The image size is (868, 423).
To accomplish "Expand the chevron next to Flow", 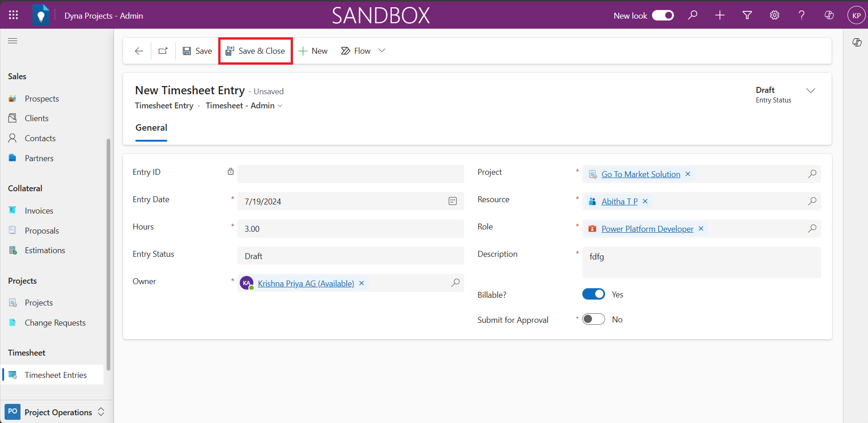I will tap(382, 51).
